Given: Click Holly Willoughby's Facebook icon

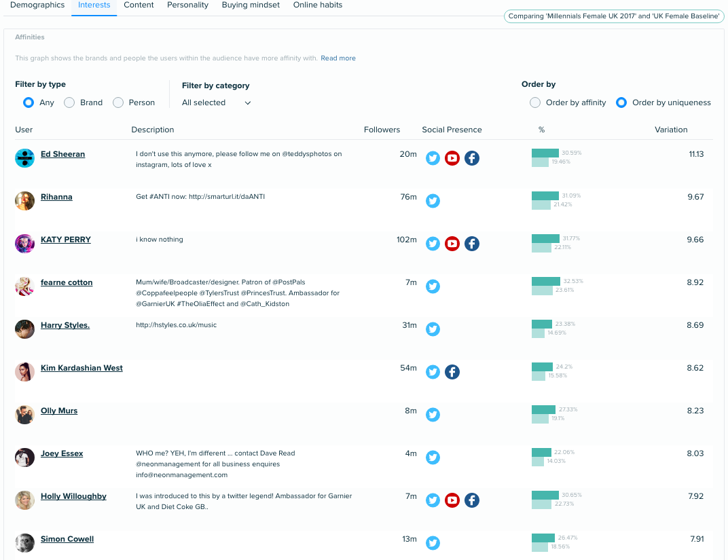Looking at the screenshot, I should [x=472, y=500].
